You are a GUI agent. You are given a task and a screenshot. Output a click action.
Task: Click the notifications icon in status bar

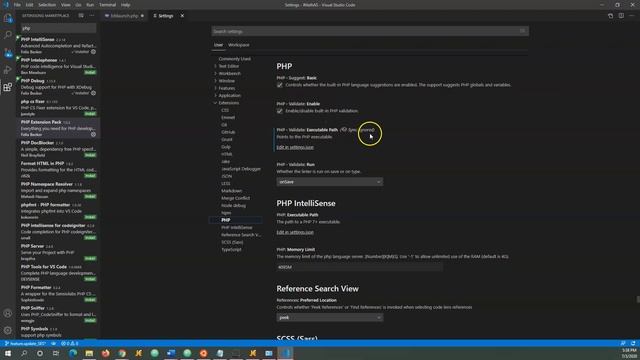(x=633, y=344)
